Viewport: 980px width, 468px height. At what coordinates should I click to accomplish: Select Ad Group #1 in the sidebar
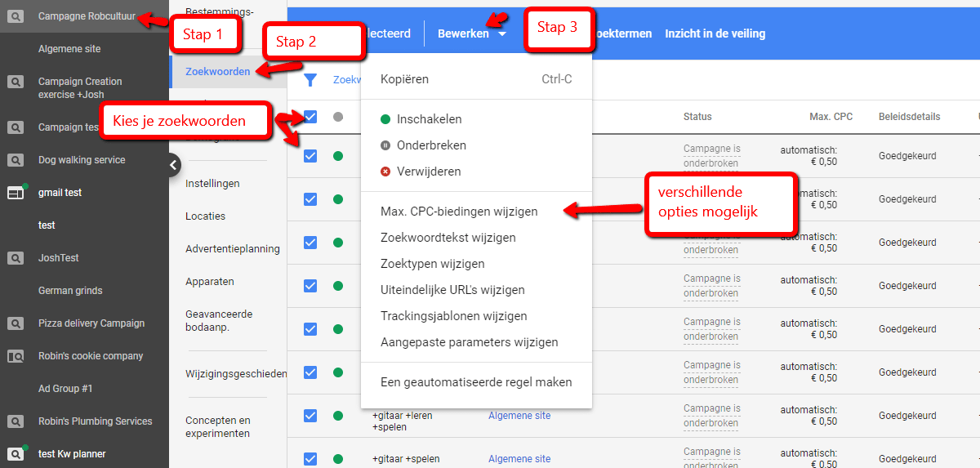point(65,389)
